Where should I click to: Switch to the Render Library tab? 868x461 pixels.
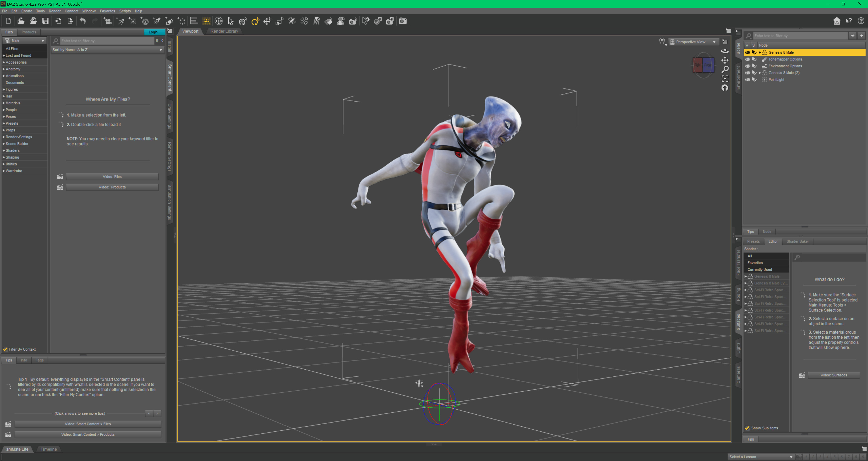[224, 31]
